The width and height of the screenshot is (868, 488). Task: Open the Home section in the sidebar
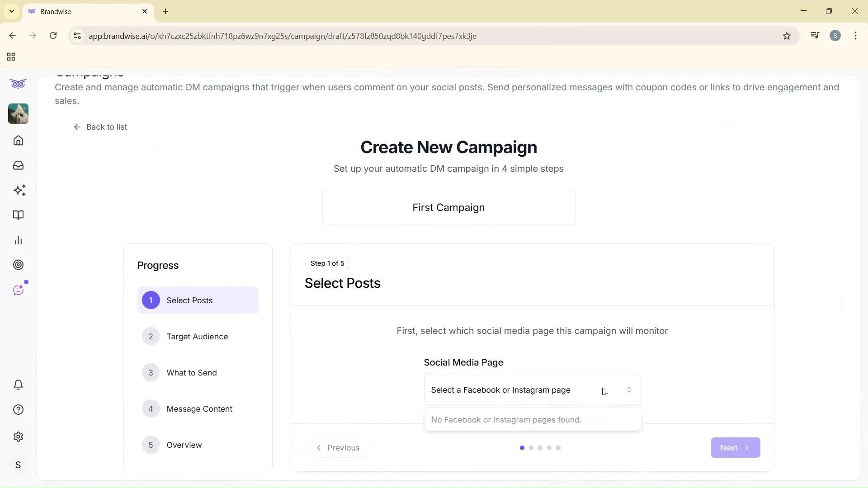tap(18, 141)
